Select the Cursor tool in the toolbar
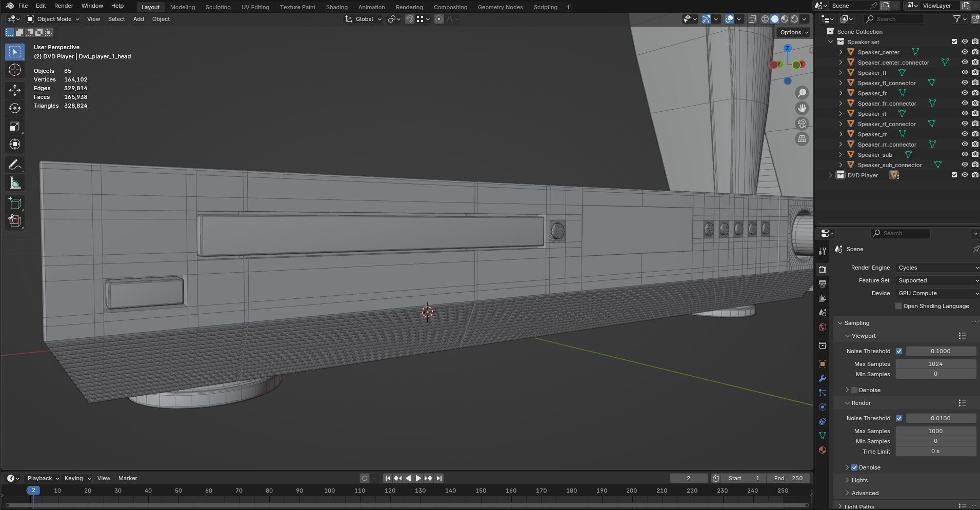980x510 pixels. point(15,70)
